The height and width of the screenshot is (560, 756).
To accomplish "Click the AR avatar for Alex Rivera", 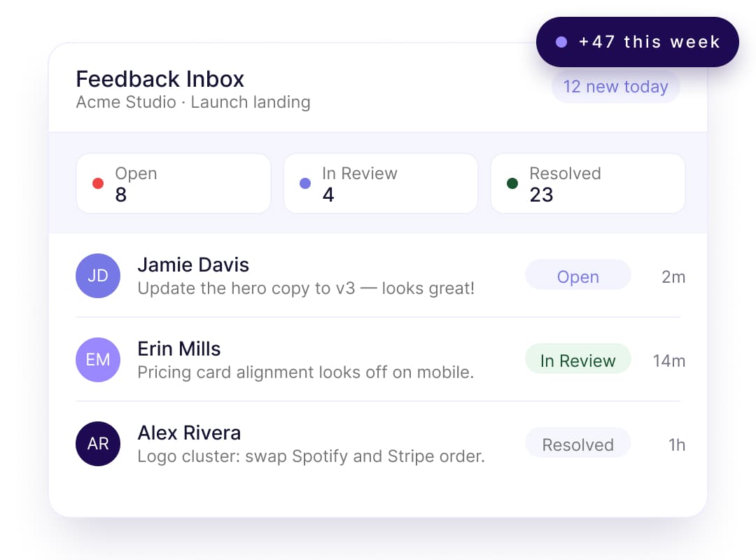I will (x=98, y=444).
